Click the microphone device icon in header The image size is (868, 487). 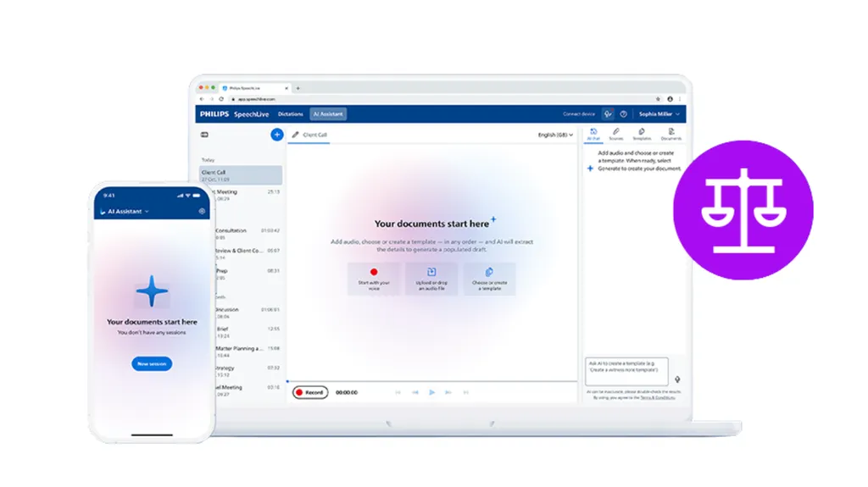click(x=608, y=114)
